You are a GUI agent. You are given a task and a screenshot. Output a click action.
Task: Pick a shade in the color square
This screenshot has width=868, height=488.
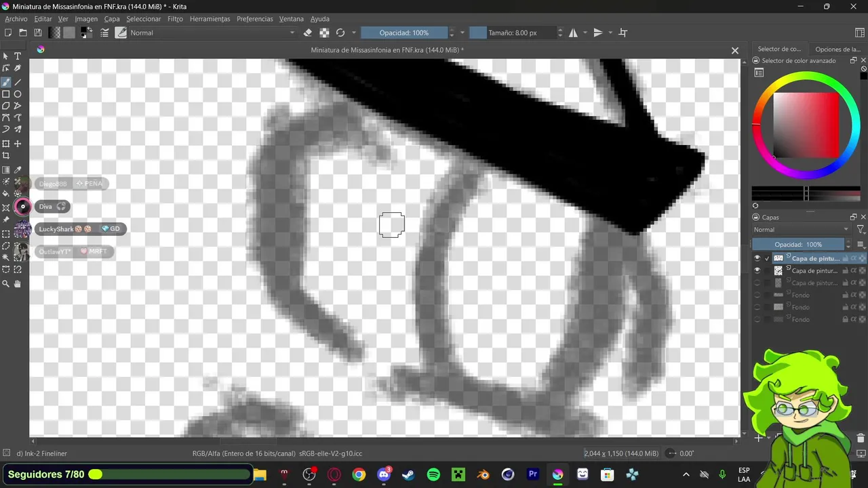pyautogui.click(x=806, y=125)
